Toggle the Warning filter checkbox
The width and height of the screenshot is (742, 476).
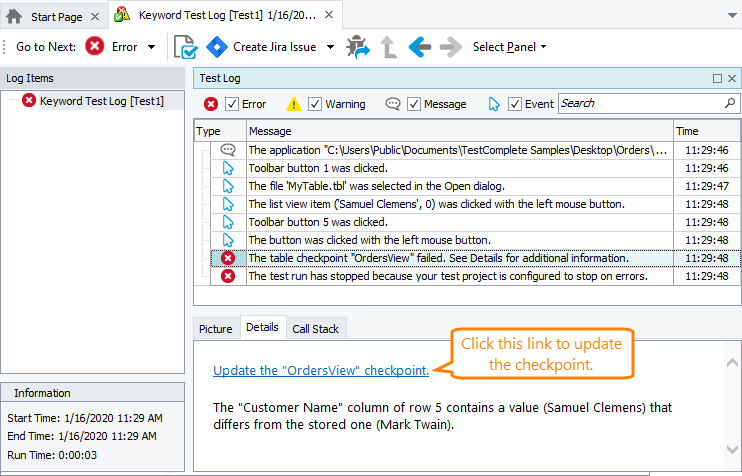pos(315,104)
